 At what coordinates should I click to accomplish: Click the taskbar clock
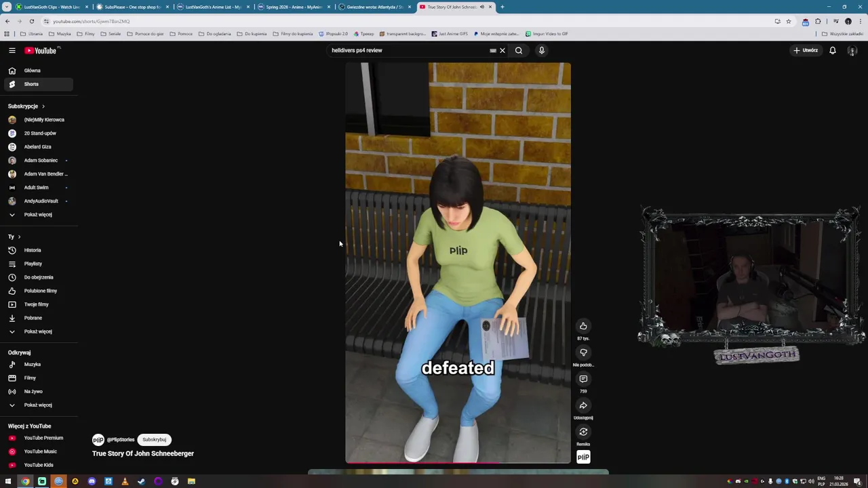click(839, 481)
